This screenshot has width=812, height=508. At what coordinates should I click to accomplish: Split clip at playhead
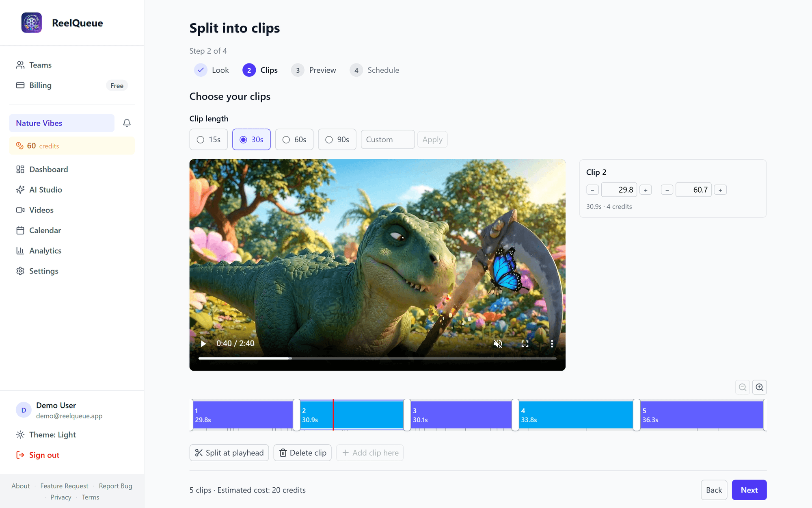tap(229, 453)
